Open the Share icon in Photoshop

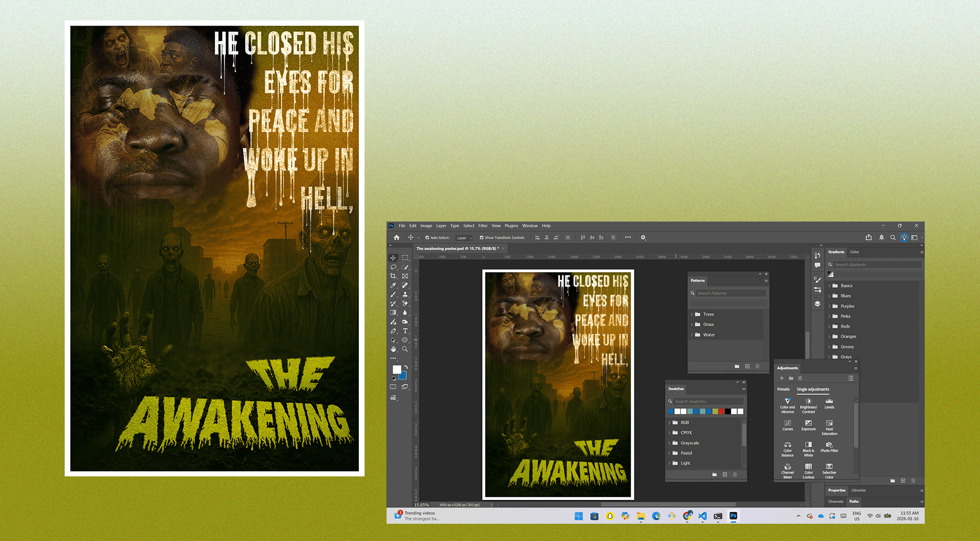pos(869,238)
